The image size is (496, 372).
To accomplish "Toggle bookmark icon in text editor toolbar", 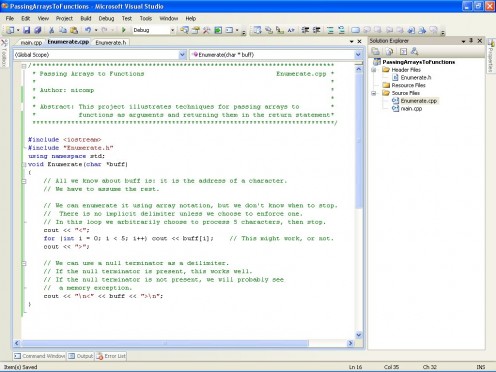I will [355, 30].
